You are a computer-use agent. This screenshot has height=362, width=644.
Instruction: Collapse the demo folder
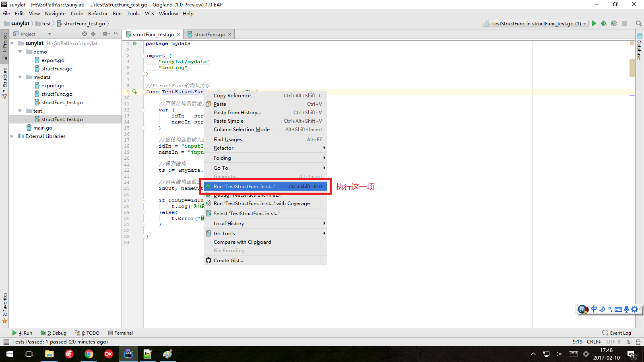point(20,52)
